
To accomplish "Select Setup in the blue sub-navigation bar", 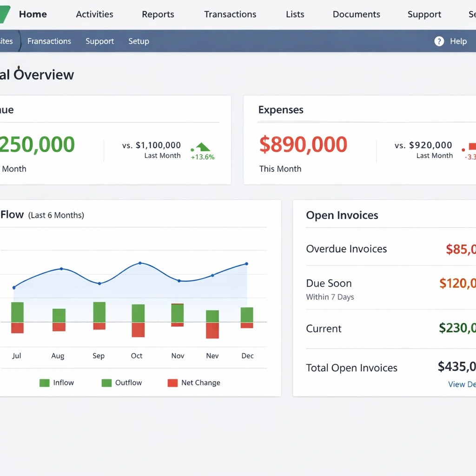I will 139,41.
